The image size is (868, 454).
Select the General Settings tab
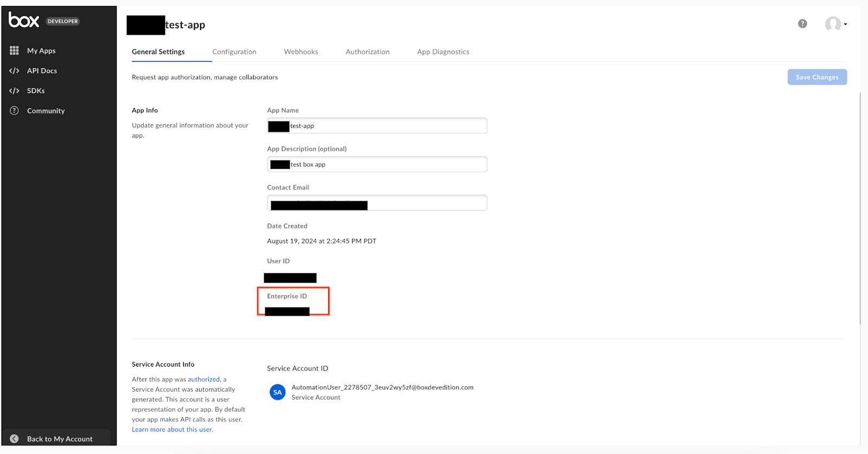[158, 52]
